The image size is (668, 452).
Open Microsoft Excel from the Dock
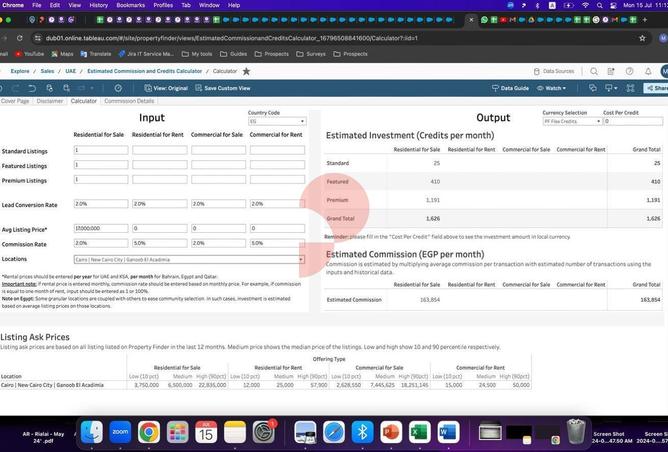[x=420, y=432]
